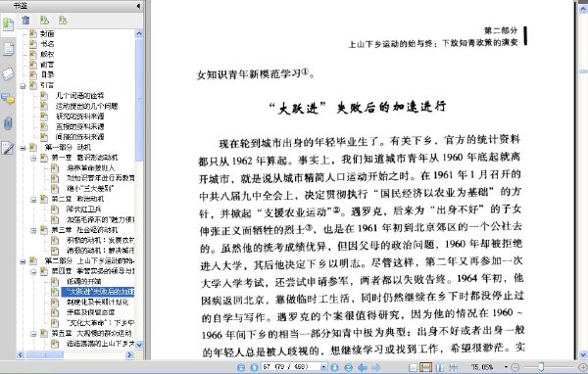Click bookmark panel horizontal scroll left arrow
588x374 pixels.
tap(21, 354)
